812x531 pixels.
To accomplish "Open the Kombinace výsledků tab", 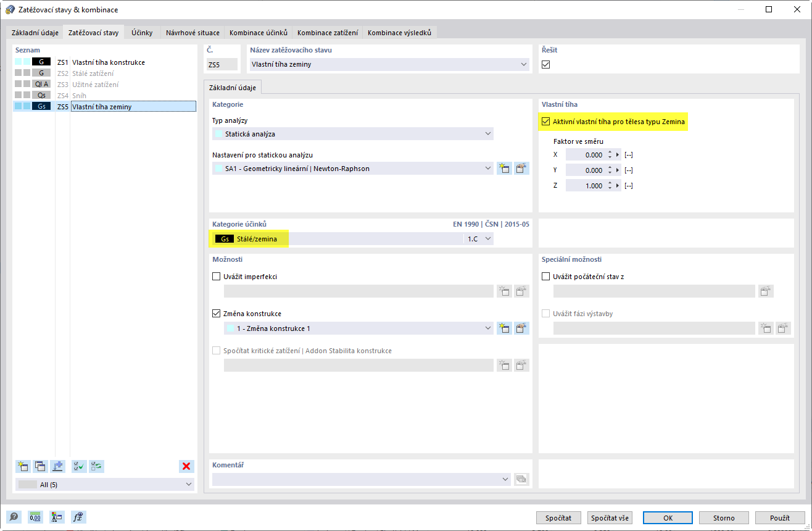I will (400, 32).
